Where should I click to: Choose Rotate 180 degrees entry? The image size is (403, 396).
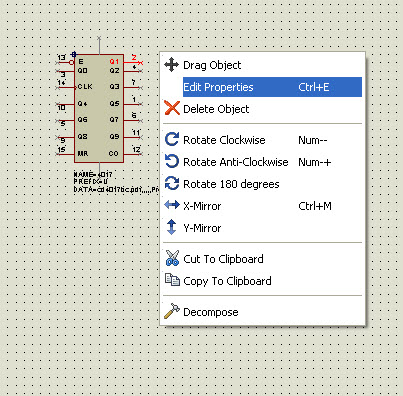click(262, 184)
